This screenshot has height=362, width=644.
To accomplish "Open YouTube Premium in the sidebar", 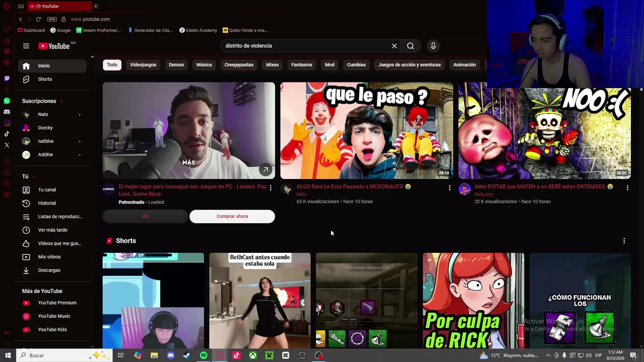I will click(x=52, y=303).
